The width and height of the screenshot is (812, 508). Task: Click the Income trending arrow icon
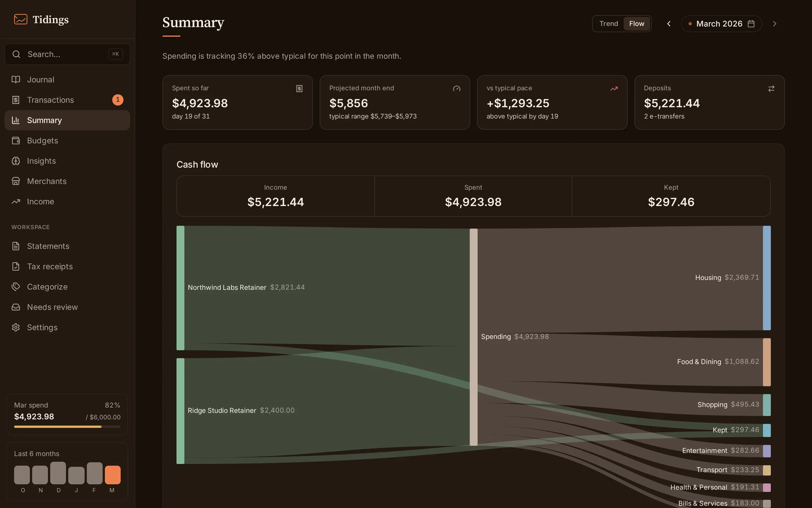point(16,202)
